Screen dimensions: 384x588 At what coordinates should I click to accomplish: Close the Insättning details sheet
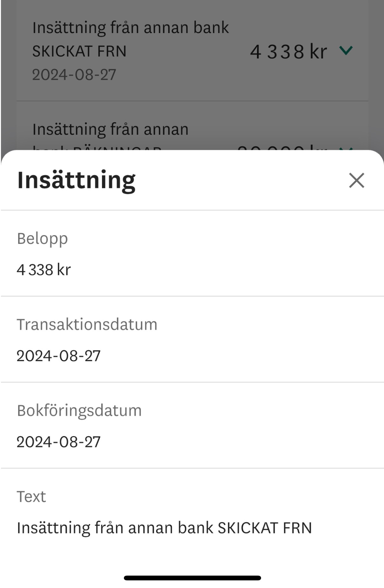click(356, 180)
